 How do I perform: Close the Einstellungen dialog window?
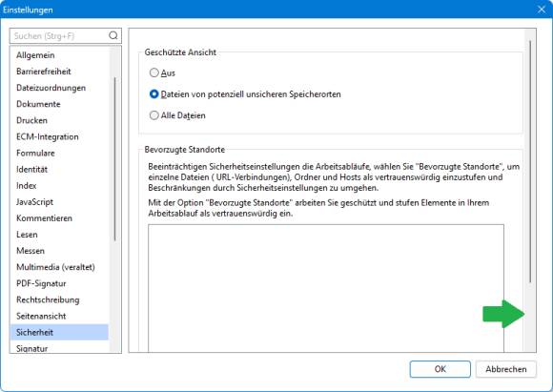542,10
